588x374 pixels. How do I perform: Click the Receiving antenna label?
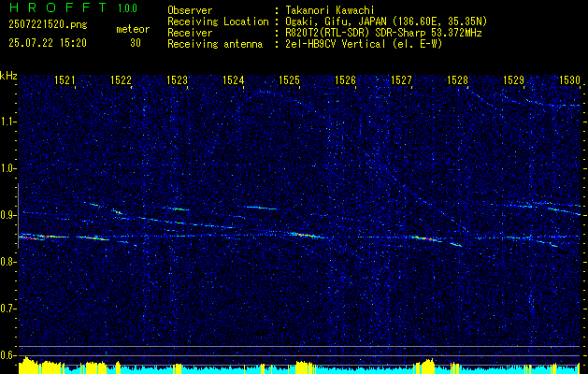(215, 44)
